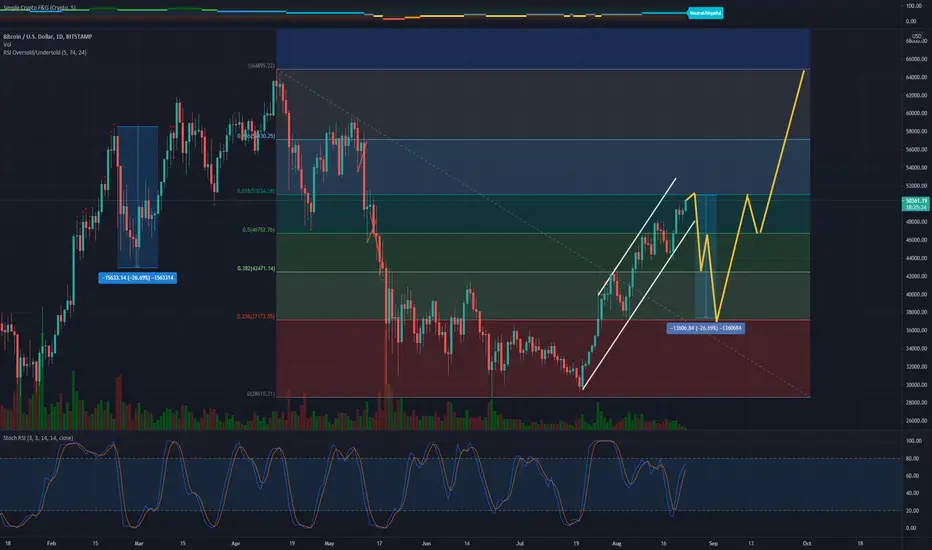Click the Jul label on time axis
The width and height of the screenshot is (932, 550).
pyautogui.click(x=519, y=543)
